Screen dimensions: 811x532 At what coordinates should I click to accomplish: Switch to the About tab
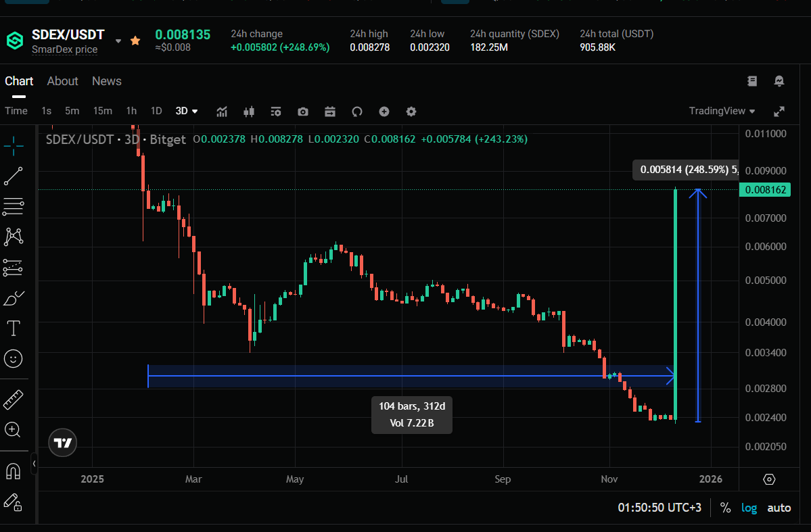[x=62, y=81]
